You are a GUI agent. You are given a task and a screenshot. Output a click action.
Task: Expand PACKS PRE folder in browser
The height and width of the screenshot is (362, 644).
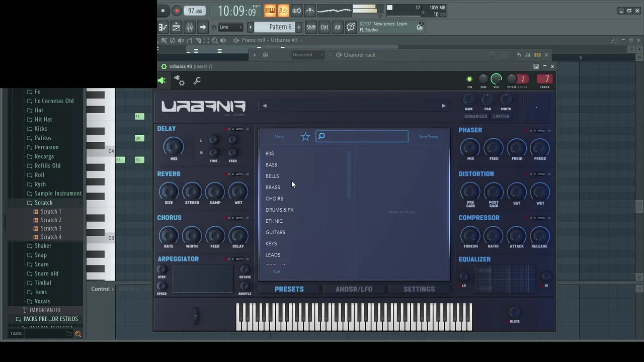(50, 319)
